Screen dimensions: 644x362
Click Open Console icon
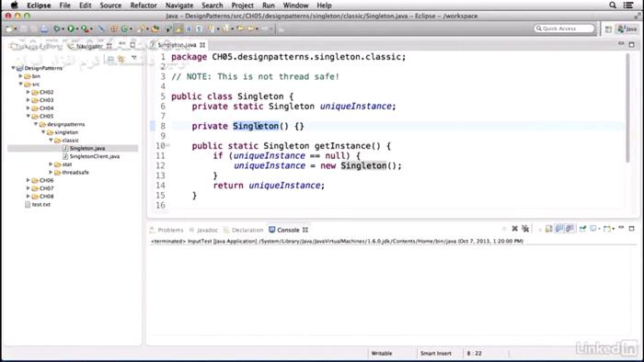(607, 229)
